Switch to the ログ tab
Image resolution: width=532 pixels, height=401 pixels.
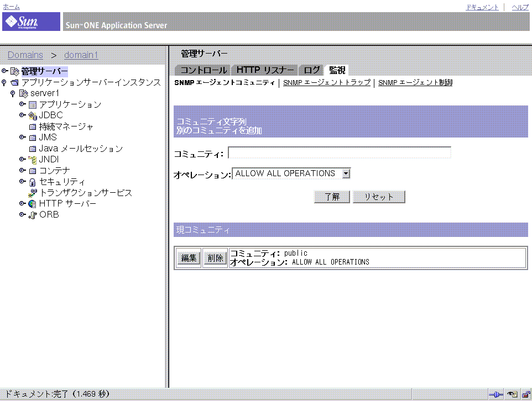click(311, 70)
